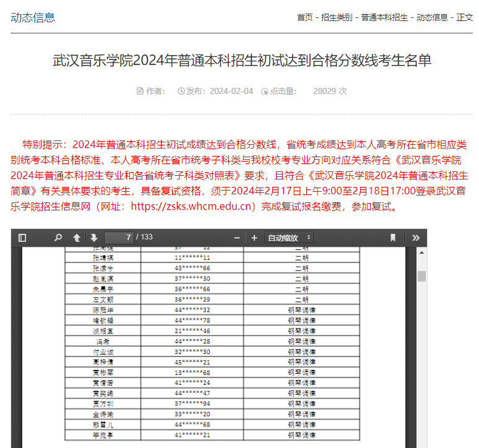Go to previous PDF page
Viewport: 479px width, 448px height.
pyautogui.click(x=77, y=238)
